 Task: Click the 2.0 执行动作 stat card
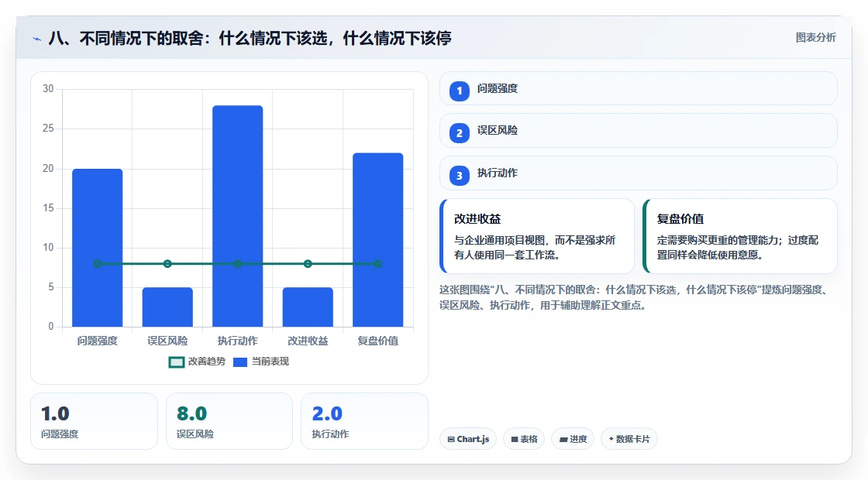pos(364,421)
